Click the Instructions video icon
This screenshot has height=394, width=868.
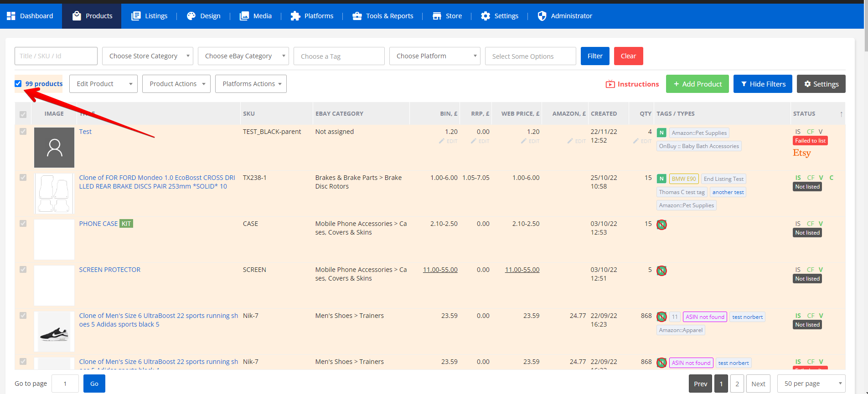[x=610, y=84]
